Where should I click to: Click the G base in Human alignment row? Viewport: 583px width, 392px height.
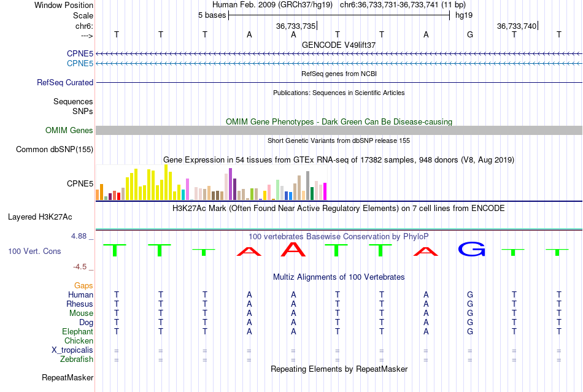point(470,294)
